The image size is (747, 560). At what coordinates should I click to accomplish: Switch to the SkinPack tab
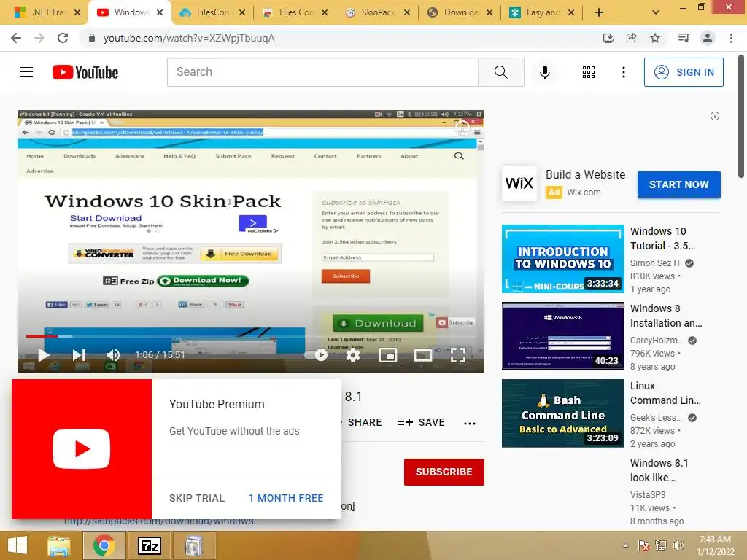click(378, 12)
